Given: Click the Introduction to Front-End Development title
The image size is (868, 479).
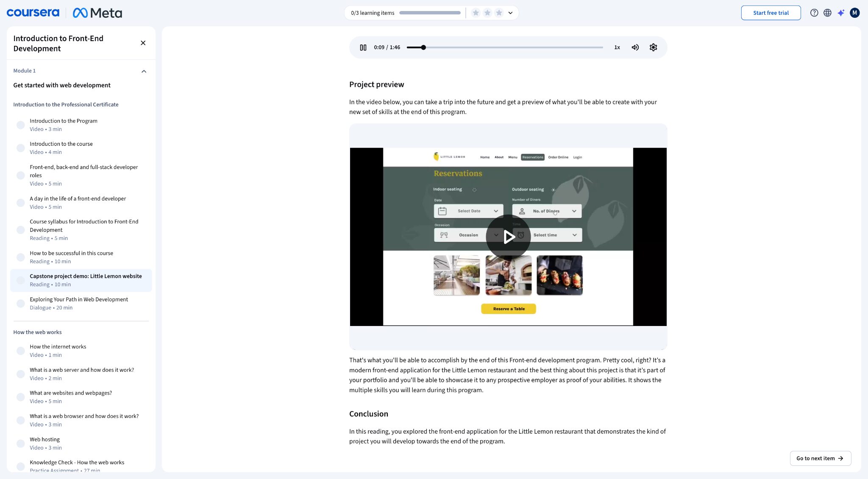Looking at the screenshot, I should coord(58,43).
